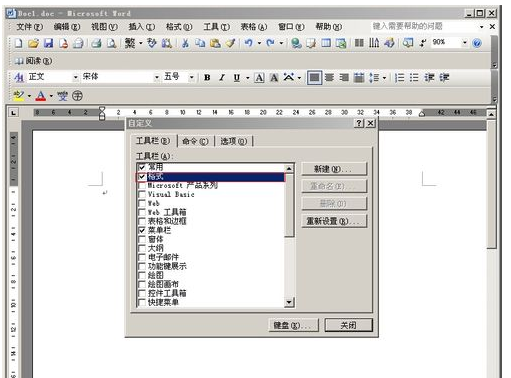Open Print Preview icon
Screen dimensions: 511x378
(111, 43)
